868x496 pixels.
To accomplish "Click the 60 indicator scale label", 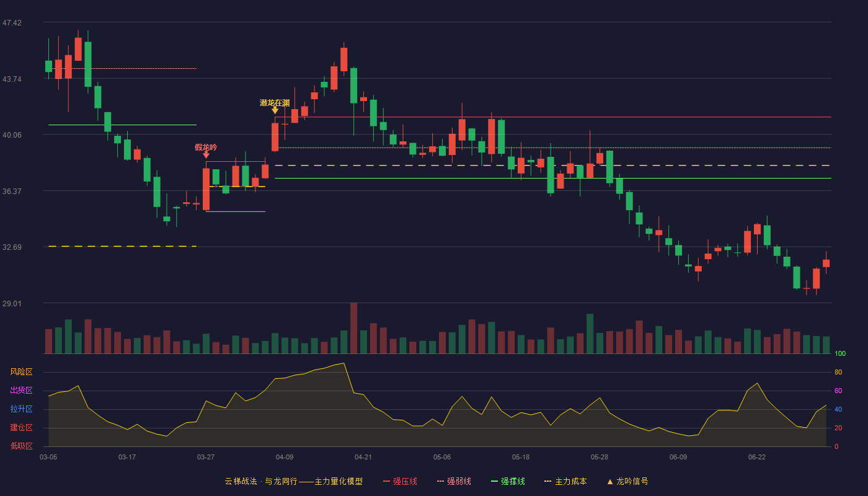I will click(x=838, y=391).
